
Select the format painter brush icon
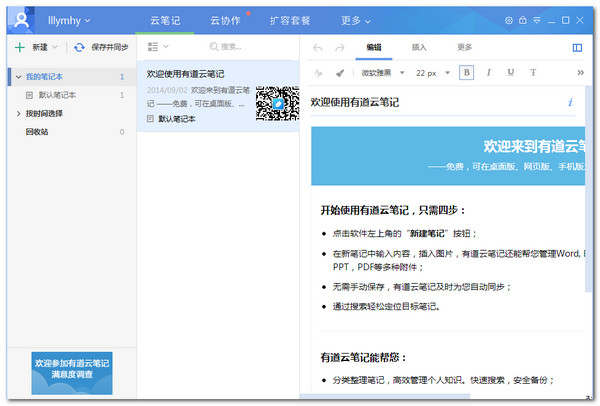340,73
